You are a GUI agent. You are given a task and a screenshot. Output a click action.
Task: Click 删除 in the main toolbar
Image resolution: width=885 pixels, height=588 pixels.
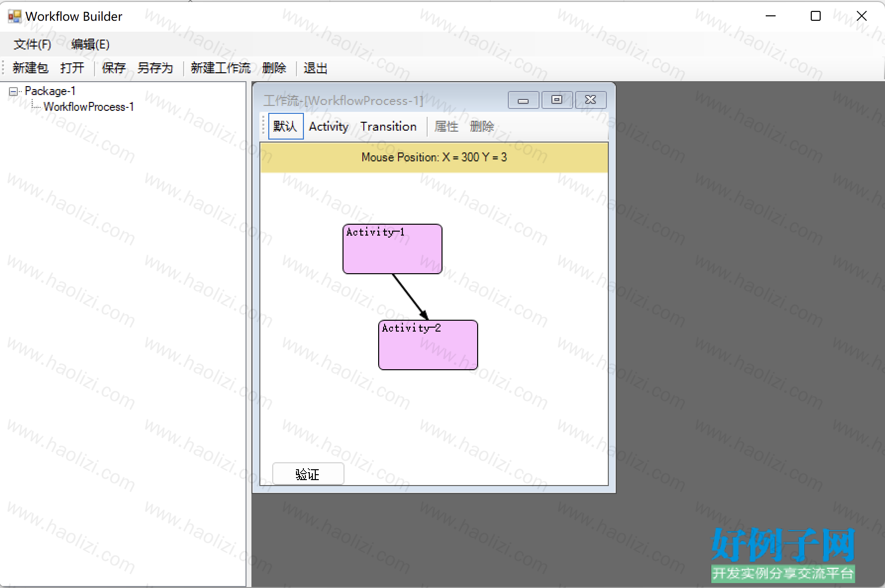pos(274,68)
